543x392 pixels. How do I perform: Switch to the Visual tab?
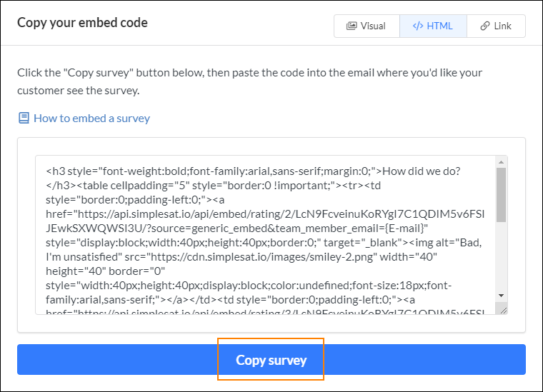tap(367, 26)
